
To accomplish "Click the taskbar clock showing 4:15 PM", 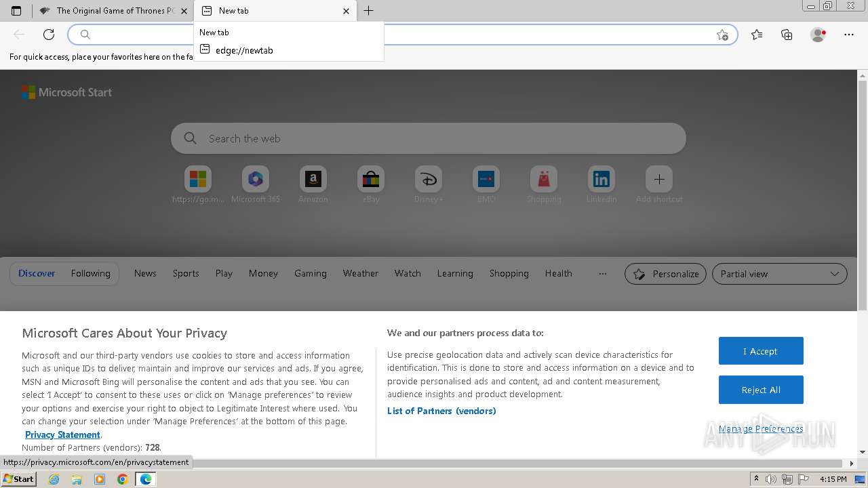I will click(833, 479).
